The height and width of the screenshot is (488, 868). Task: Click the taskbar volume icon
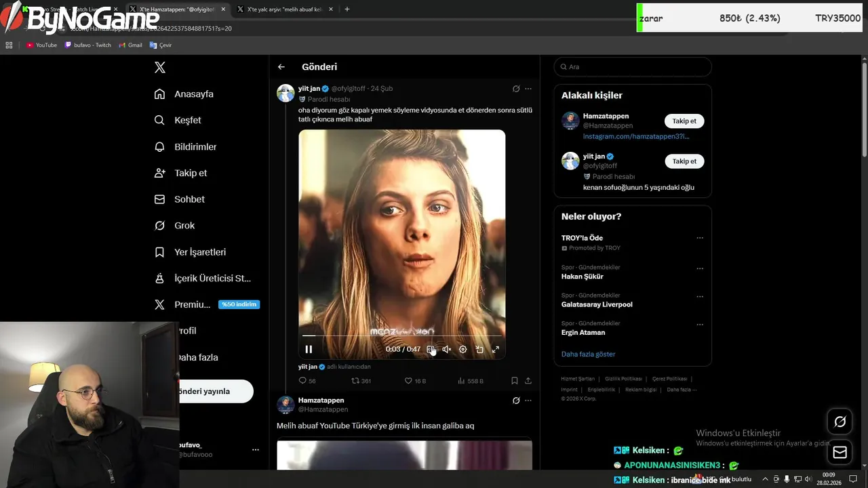[808, 479]
